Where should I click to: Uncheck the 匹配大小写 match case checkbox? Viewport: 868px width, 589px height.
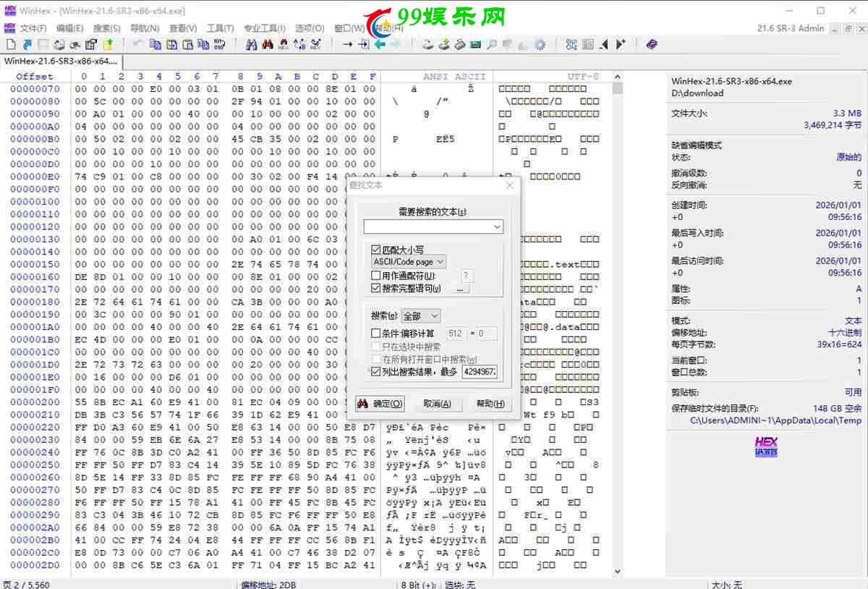(x=376, y=250)
